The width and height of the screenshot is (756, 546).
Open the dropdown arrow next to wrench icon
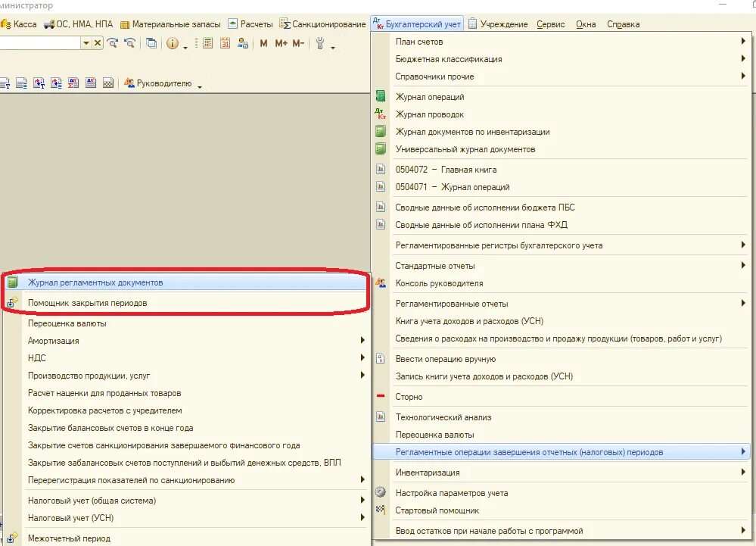tap(333, 47)
